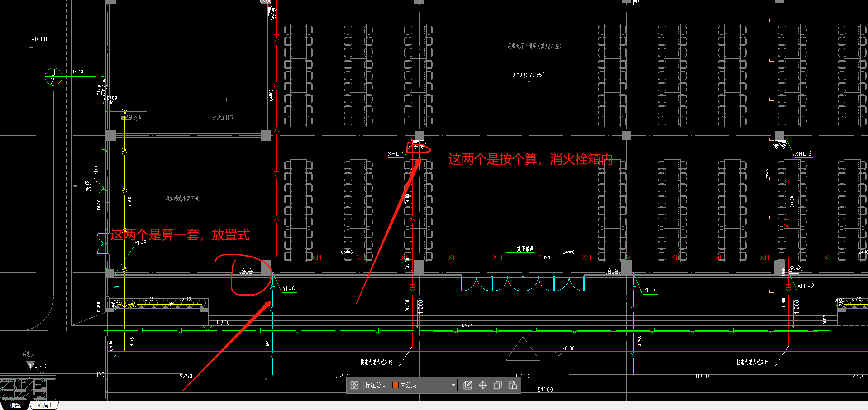Click the 风味档或小卖区域 area label

(182, 199)
